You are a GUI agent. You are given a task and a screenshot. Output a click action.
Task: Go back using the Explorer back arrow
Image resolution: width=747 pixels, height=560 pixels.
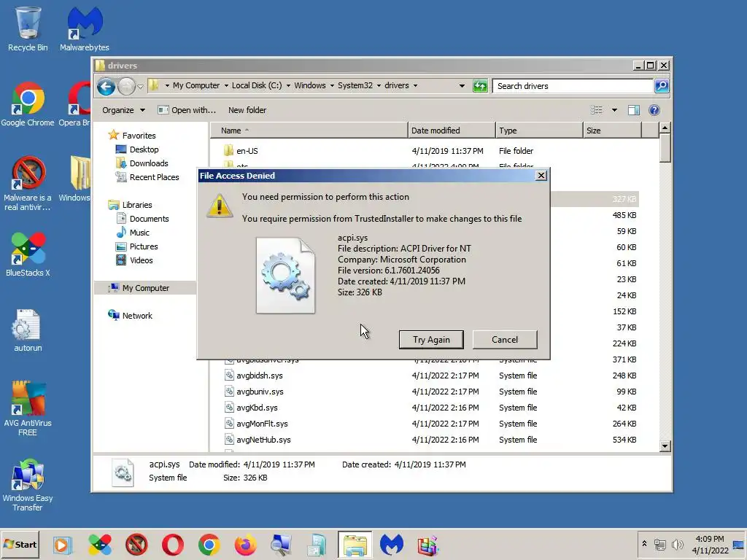106,86
